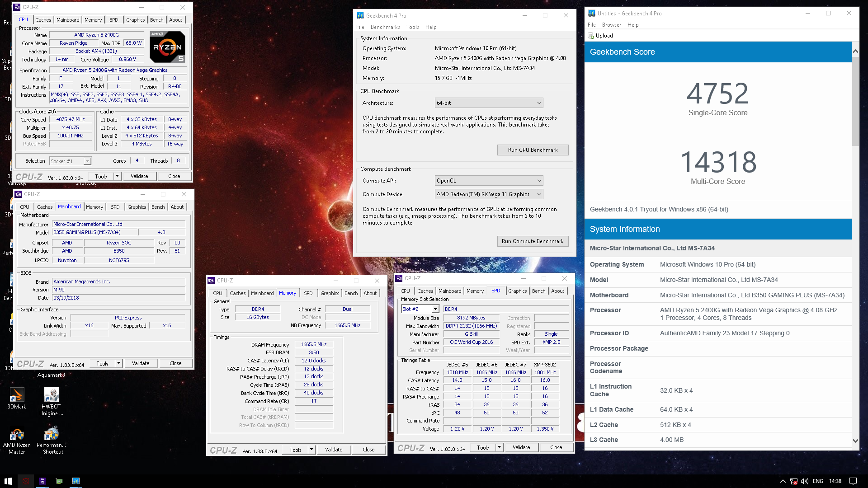
Task: Open the About tab in the CPU-Z SPD window
Action: (558, 291)
